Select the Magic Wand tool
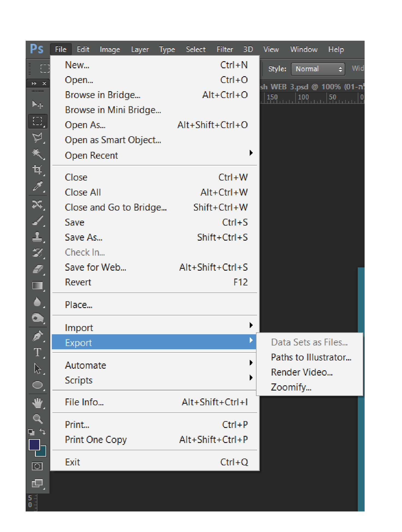Image resolution: width=402 pixels, height=532 pixels. tap(37, 153)
